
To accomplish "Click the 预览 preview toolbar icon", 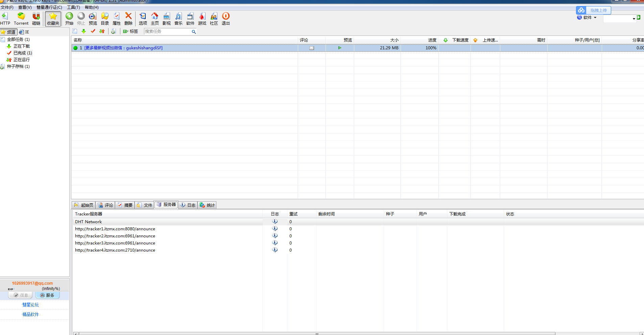I will (93, 19).
